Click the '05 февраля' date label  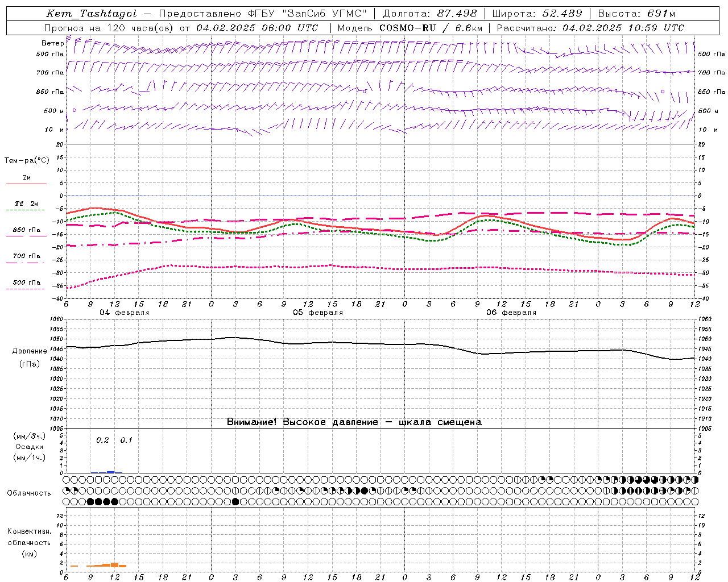click(318, 313)
